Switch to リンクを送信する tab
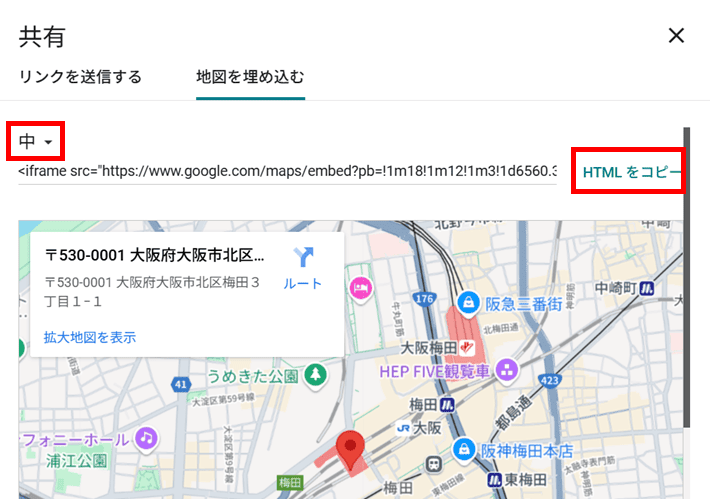The image size is (710, 499). [80, 77]
